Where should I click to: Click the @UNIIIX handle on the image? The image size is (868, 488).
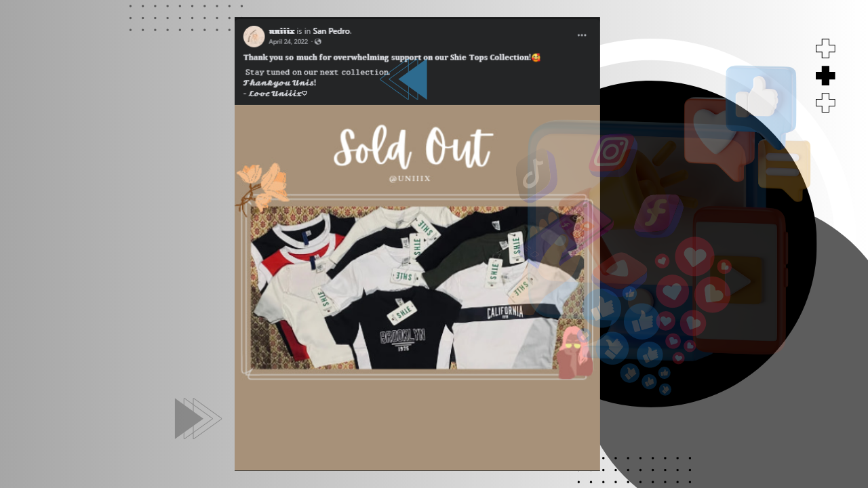(x=410, y=179)
